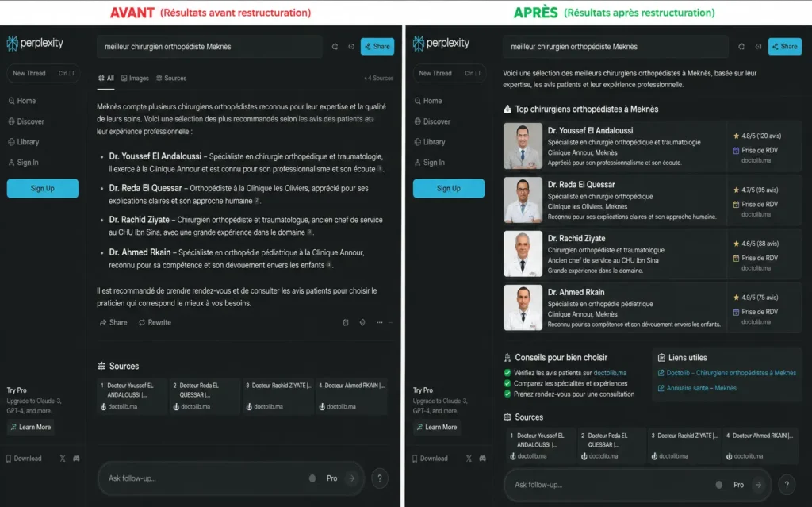Click the Discord icon in APRÈS footer
The height and width of the screenshot is (507, 812).
[x=482, y=459]
